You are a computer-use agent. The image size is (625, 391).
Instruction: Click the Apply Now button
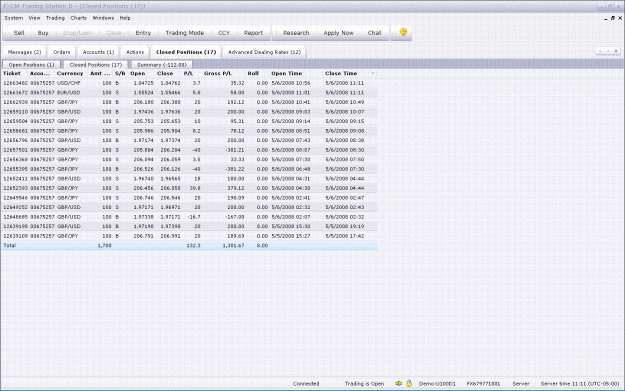click(338, 33)
